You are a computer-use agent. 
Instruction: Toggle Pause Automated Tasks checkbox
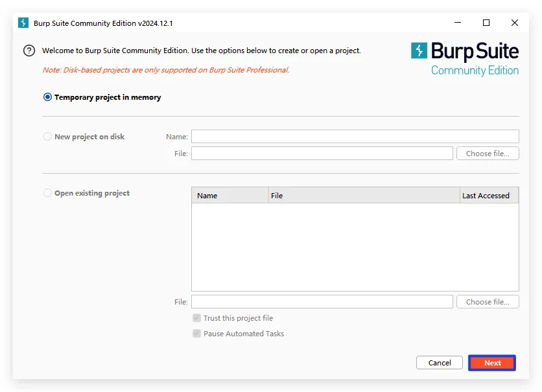[x=196, y=334]
